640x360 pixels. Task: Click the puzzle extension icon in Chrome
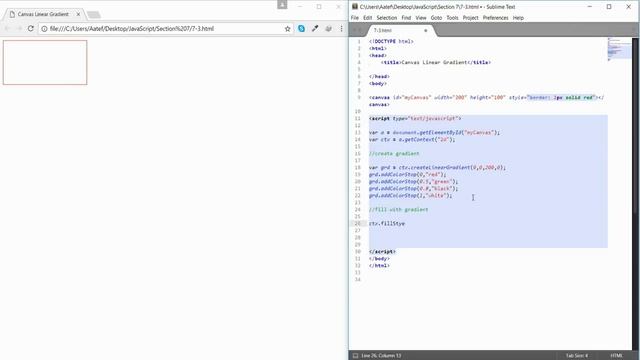[x=328, y=29]
